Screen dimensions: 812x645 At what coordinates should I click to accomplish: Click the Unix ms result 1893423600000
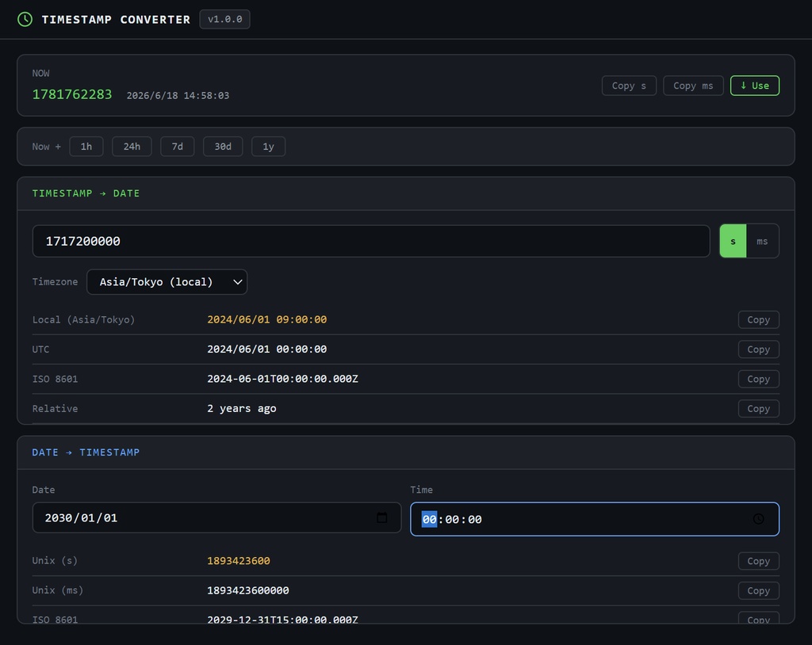tap(248, 590)
